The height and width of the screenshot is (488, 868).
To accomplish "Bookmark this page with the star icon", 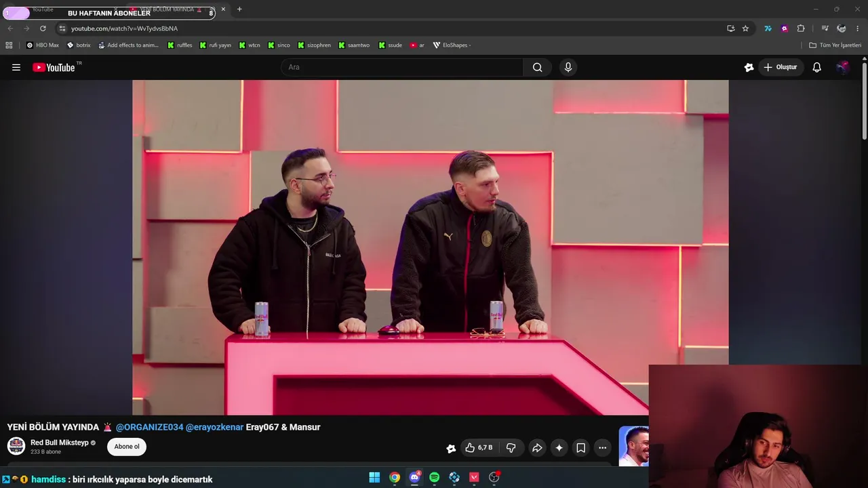I will [745, 28].
